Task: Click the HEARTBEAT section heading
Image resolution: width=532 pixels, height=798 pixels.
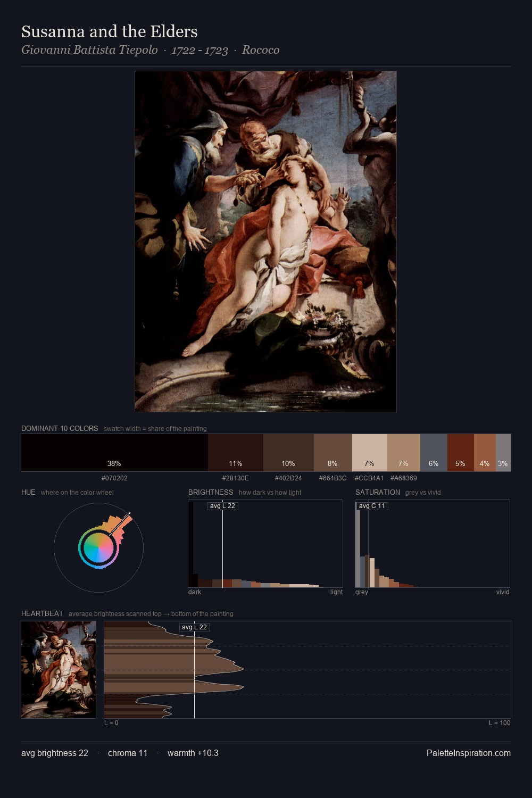Action: (x=42, y=613)
